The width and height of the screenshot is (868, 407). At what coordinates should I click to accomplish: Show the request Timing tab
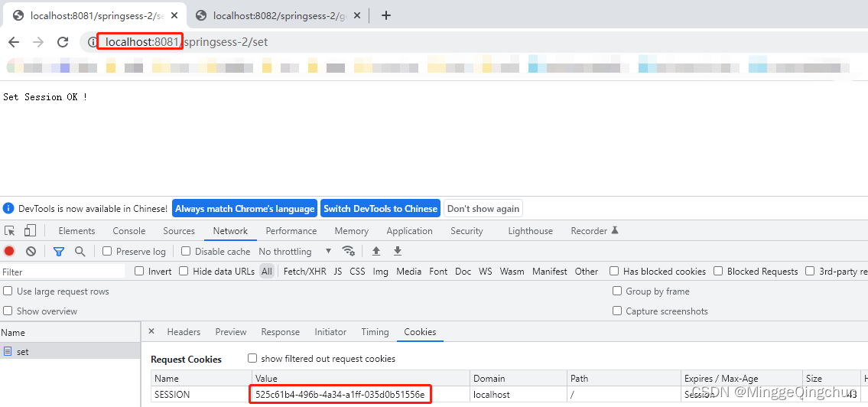375,332
